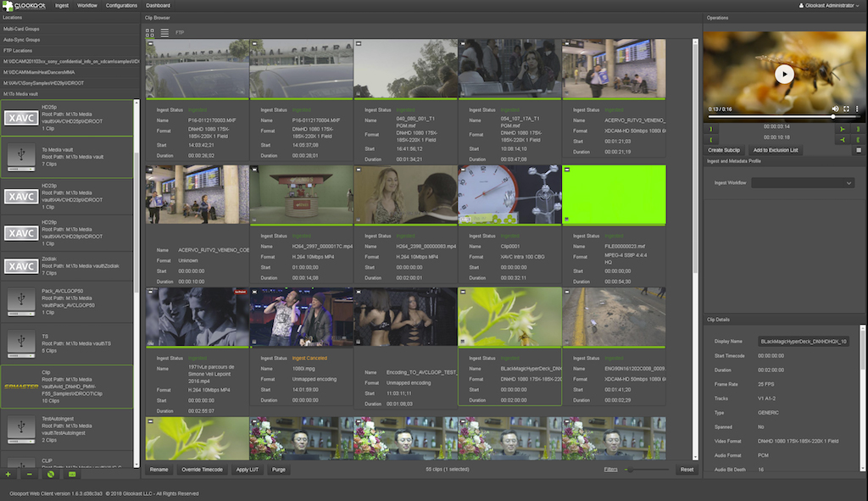Toggle selection marker on 1080i.mpg concert thumbnail
This screenshot has width=868, height=501.
tap(254, 292)
